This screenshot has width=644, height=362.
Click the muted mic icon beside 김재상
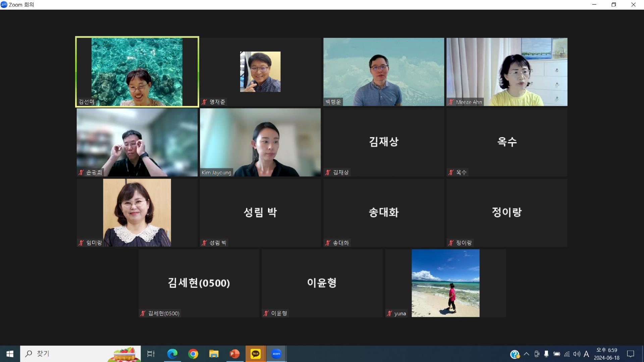pyautogui.click(x=328, y=172)
